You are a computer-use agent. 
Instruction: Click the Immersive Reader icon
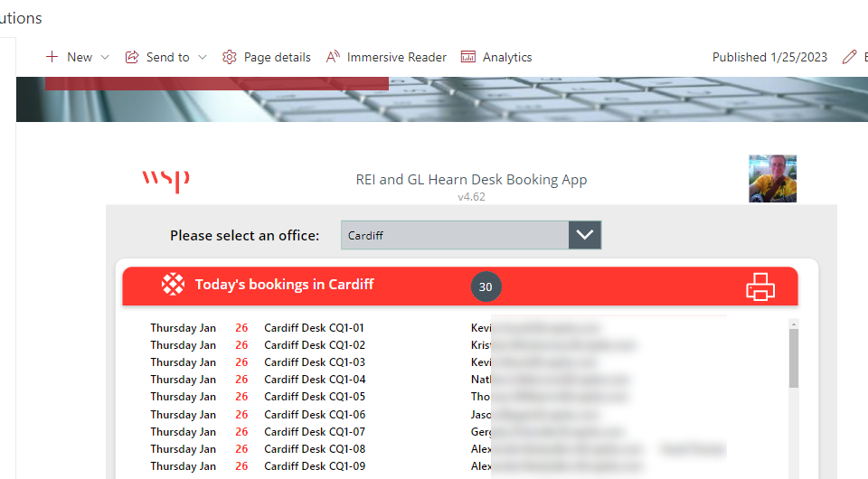333,56
